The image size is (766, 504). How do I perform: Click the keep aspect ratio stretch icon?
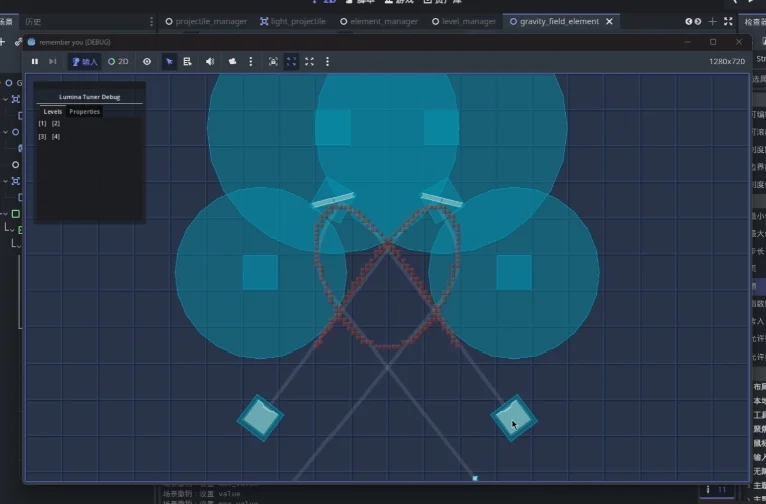tap(291, 61)
